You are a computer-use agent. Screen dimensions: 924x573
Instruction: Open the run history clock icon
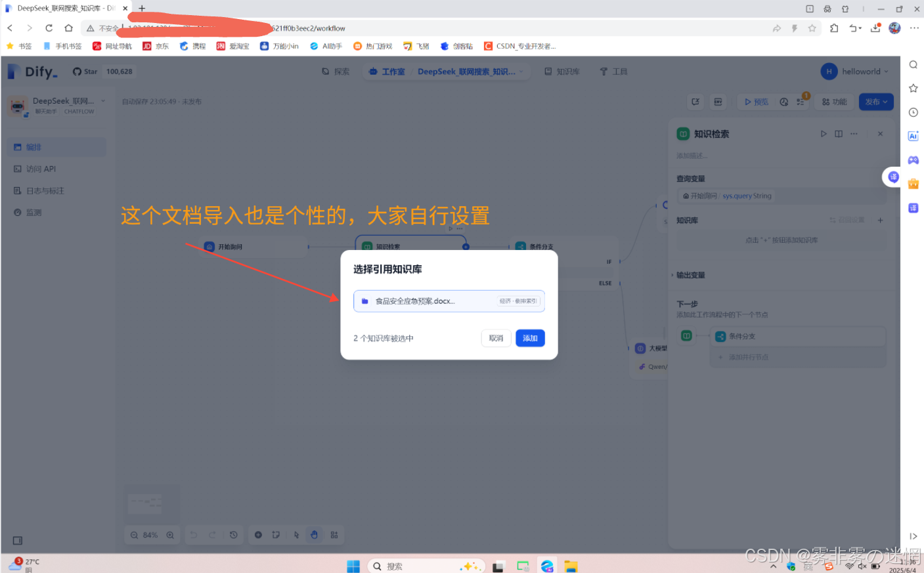784,102
